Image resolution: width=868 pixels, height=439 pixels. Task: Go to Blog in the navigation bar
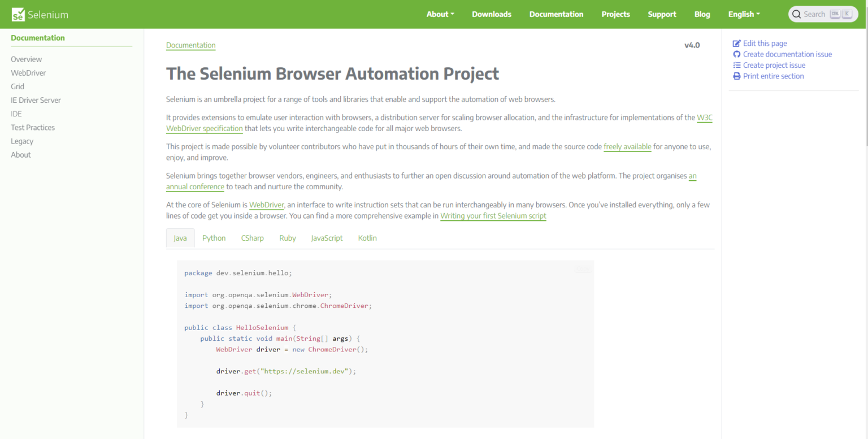pyautogui.click(x=702, y=14)
